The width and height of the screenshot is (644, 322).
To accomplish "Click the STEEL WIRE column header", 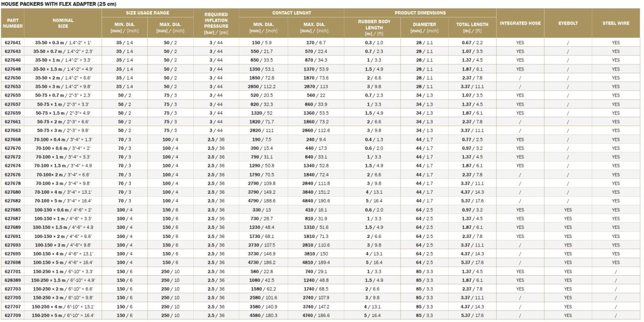I will click(616, 23).
